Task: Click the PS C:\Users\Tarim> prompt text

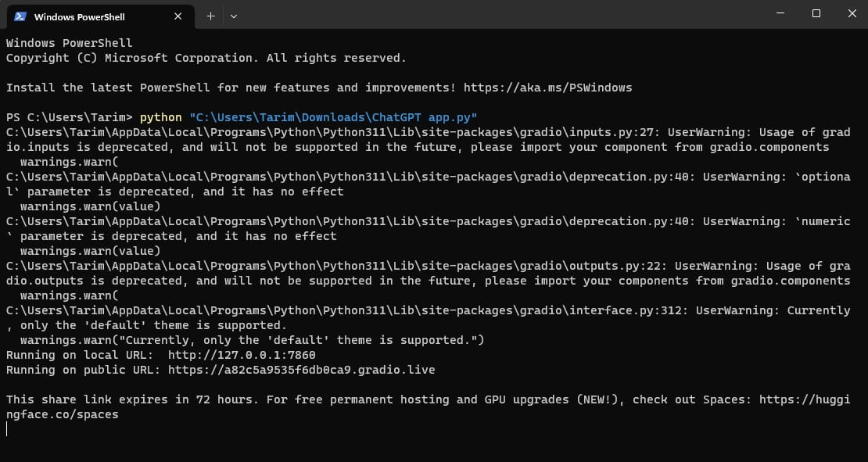Action: (70, 117)
